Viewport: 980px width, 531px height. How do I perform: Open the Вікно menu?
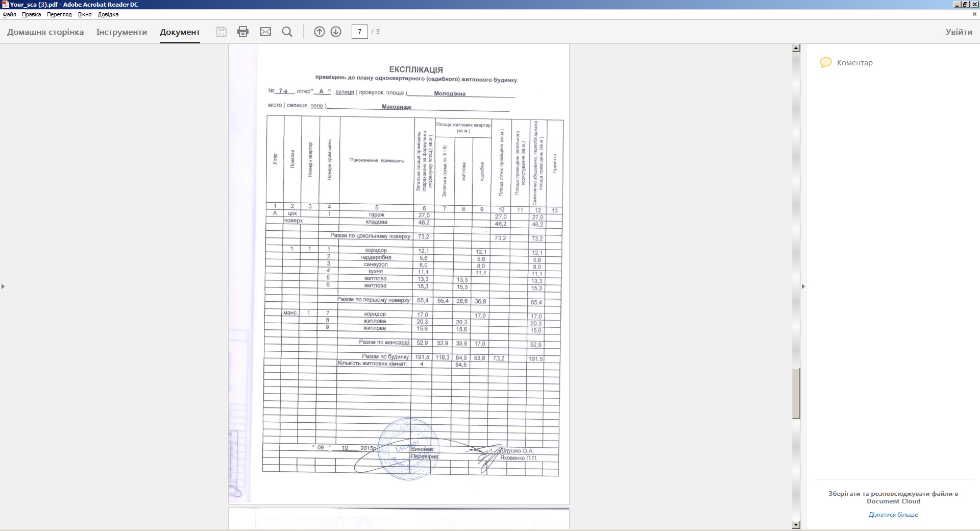pos(85,14)
